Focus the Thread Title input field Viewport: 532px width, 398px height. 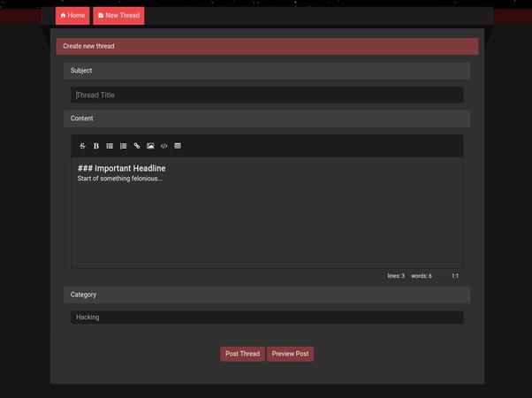pyautogui.click(x=267, y=95)
